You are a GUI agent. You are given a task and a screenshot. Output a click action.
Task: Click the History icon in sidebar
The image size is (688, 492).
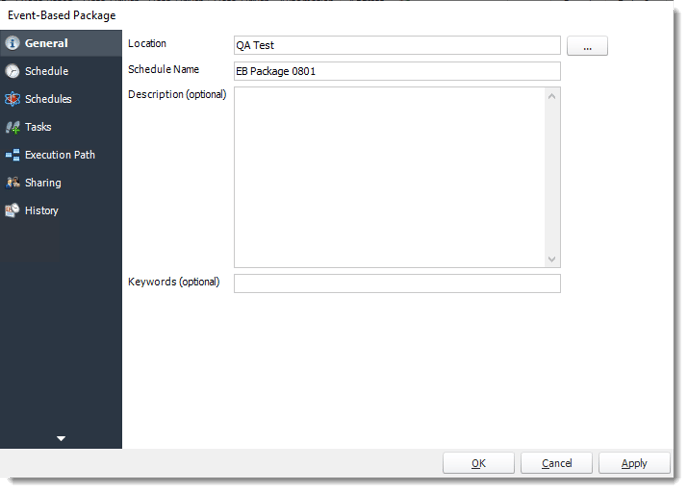(x=12, y=211)
